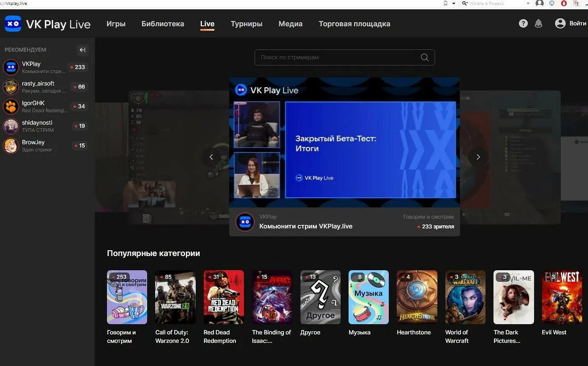Open BrowJey avatar in sidebar

tap(11, 146)
